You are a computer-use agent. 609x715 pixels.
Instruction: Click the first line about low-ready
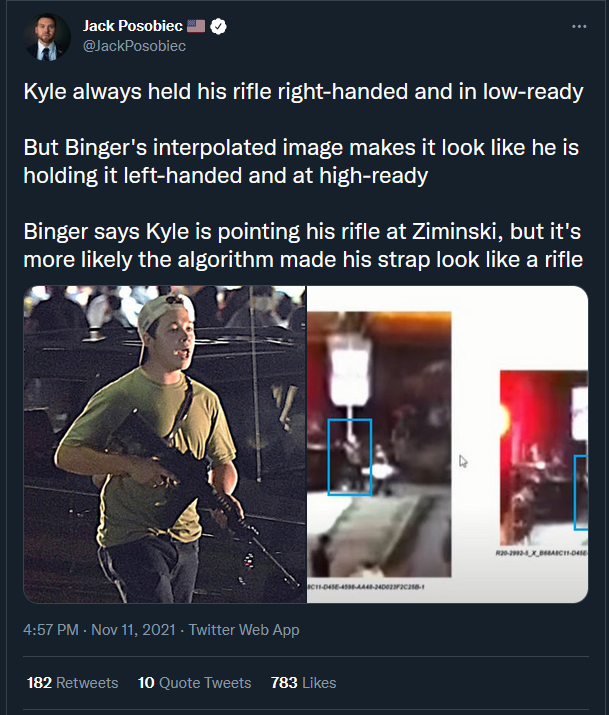point(303,91)
